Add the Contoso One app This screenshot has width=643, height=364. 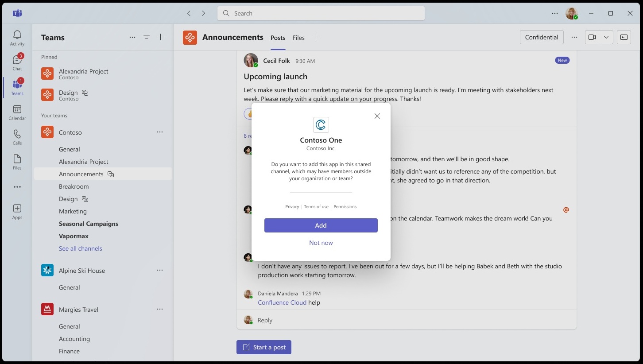tap(321, 225)
